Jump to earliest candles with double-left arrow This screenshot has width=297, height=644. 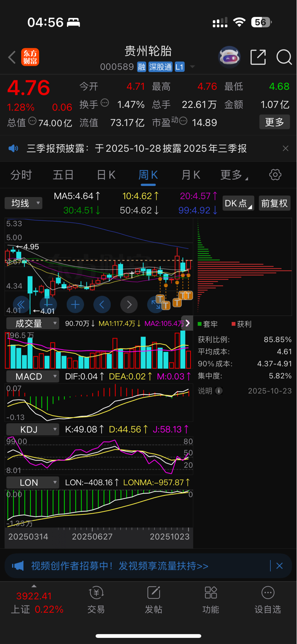click(21, 305)
